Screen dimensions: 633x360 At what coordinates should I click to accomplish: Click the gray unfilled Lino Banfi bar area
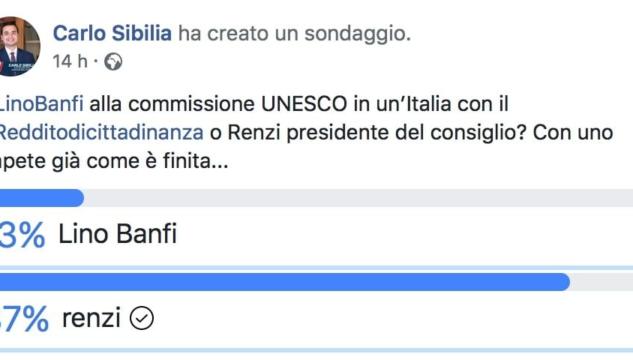tap(358, 198)
